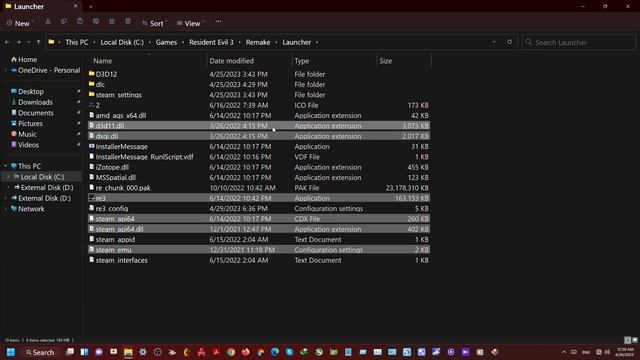Open Desktop in the navigation pane
The image size is (640, 360).
coord(27,91)
